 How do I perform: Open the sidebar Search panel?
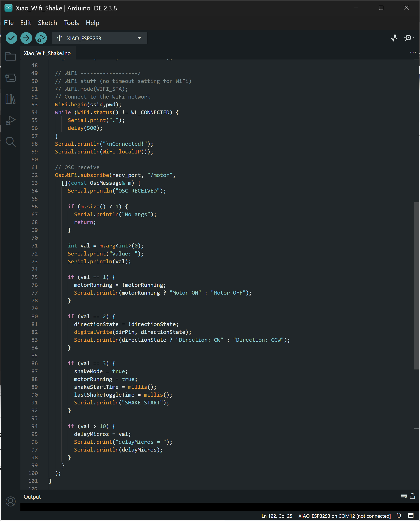[x=10, y=142]
